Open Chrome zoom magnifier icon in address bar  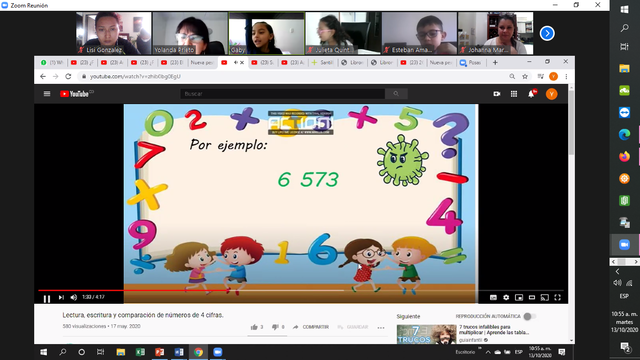pyautogui.click(x=512, y=76)
